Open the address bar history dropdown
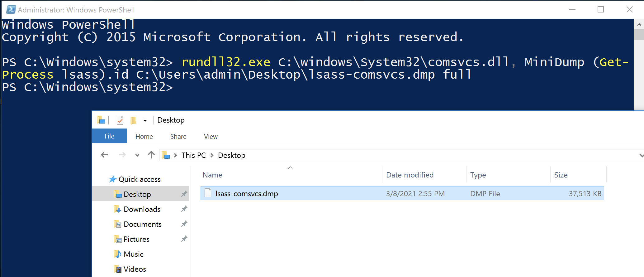This screenshot has width=644, height=277. 641,155
